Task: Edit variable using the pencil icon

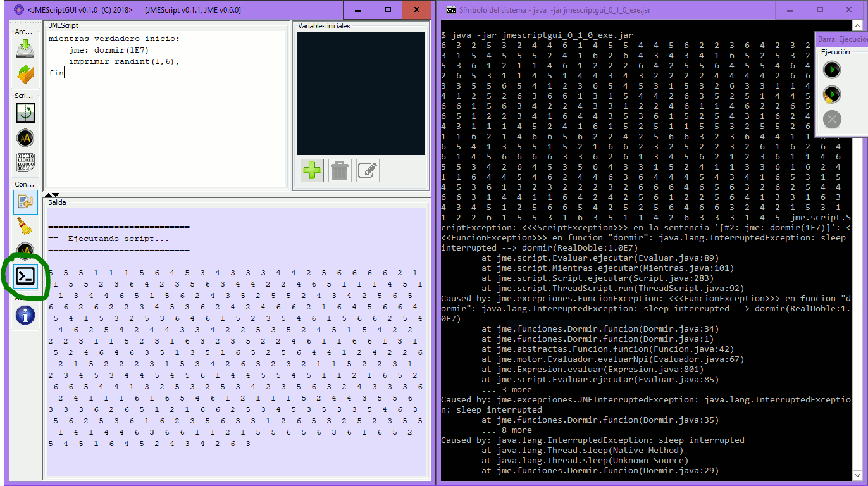Action: (x=368, y=170)
